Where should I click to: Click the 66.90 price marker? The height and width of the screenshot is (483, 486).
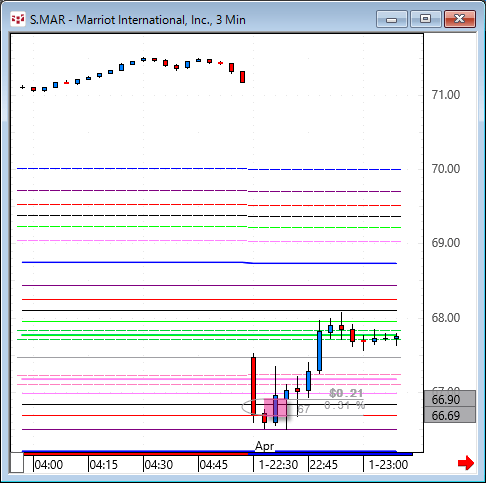tap(449, 399)
